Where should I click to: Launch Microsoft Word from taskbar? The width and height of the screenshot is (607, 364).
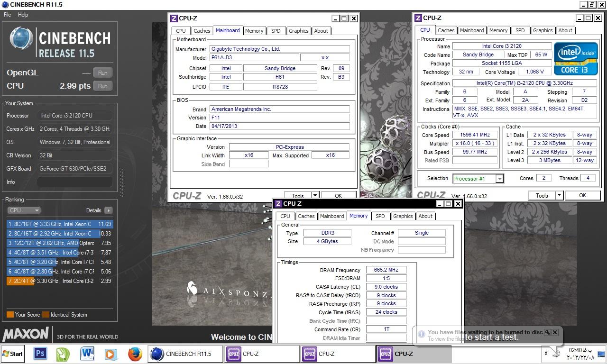[x=87, y=354]
